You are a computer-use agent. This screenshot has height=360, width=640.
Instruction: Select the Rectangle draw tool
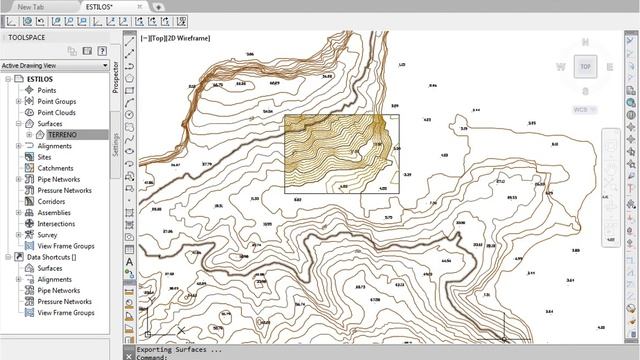[x=129, y=90]
